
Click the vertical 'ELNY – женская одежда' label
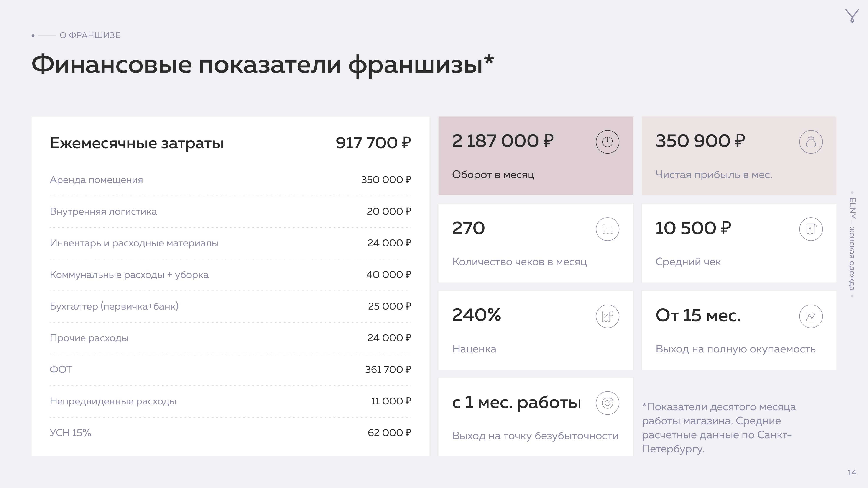pos(852,244)
